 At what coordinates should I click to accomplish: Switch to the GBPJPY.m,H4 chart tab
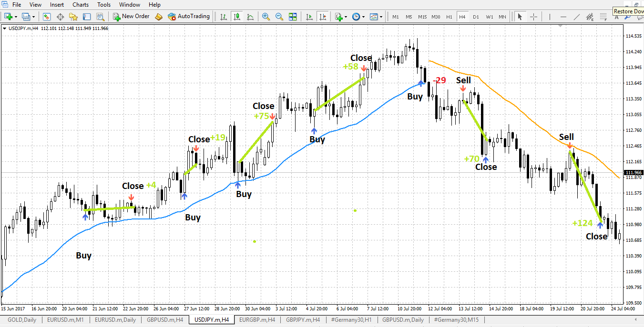[x=303, y=320]
